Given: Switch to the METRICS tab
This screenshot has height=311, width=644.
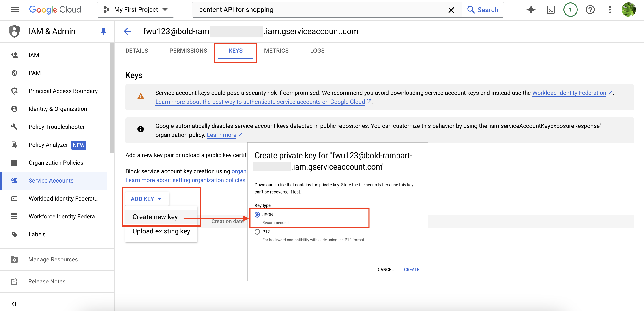Looking at the screenshot, I should click(x=276, y=51).
